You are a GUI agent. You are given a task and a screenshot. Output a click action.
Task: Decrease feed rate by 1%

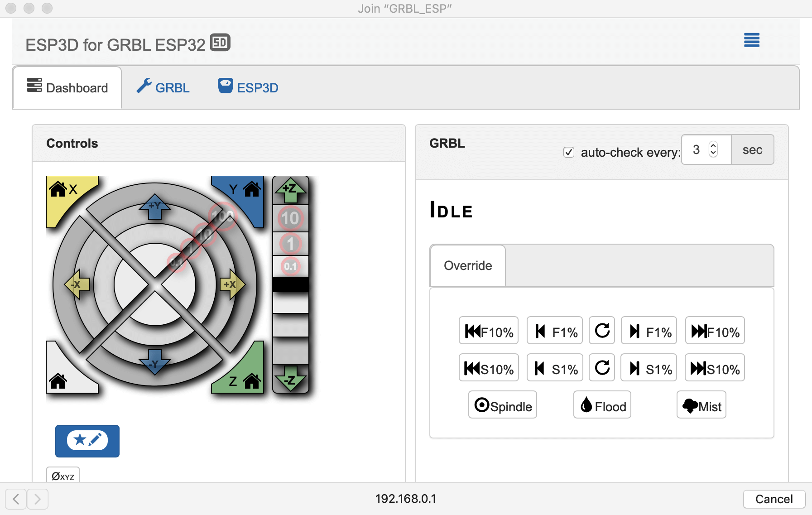[x=555, y=331]
